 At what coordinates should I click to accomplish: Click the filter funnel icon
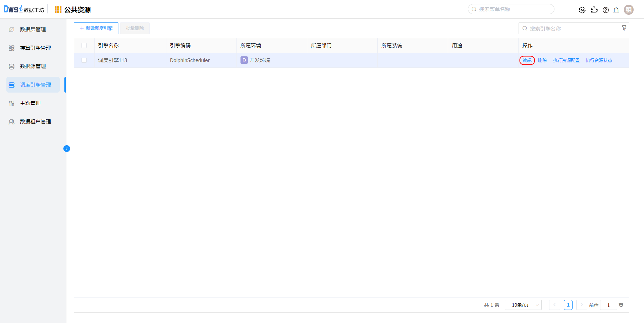click(x=624, y=28)
